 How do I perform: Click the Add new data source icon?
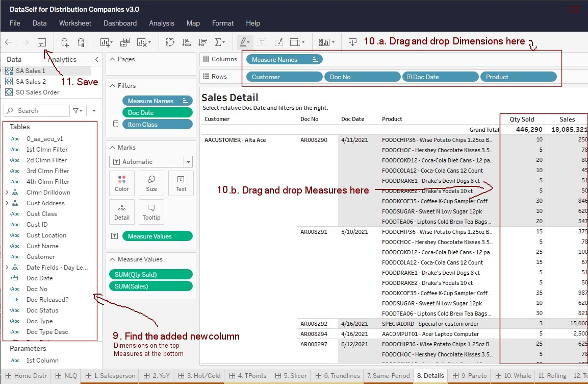[65, 42]
